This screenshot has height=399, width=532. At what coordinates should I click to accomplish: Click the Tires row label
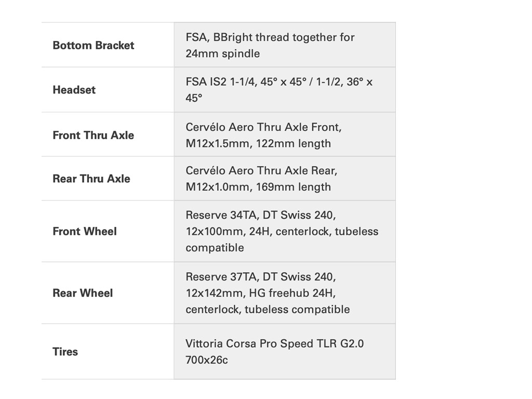[65, 352]
